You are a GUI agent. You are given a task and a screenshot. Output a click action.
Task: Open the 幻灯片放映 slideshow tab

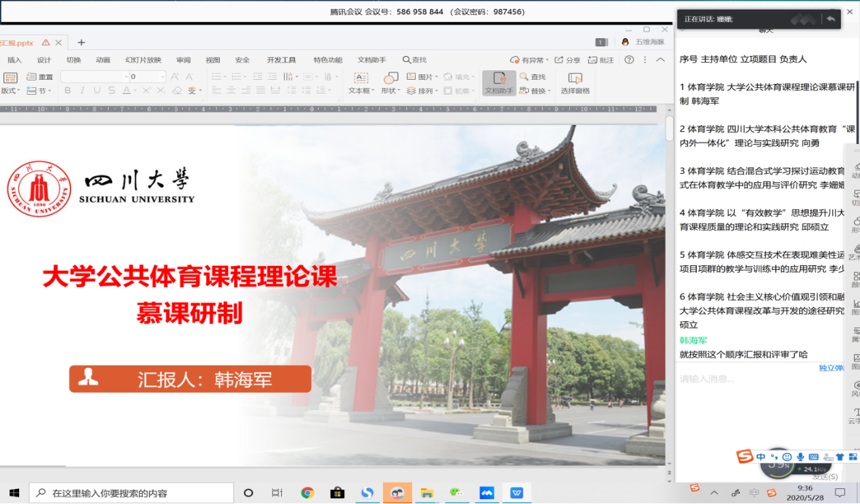[x=143, y=60]
